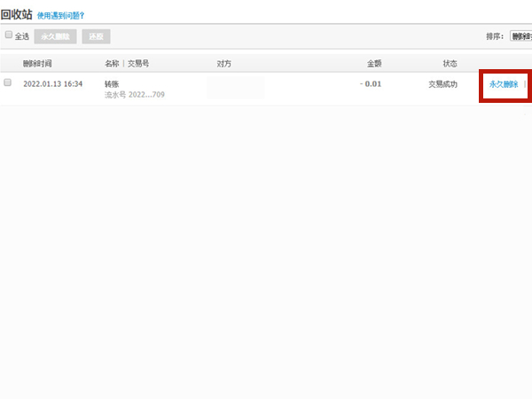Click the top 永久删除 toolbar button

(x=55, y=36)
